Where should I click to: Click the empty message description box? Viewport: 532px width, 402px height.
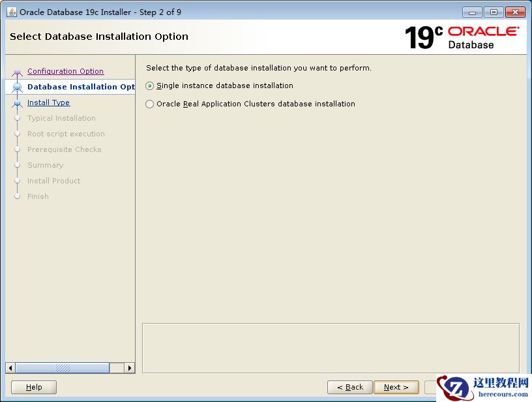pyautogui.click(x=331, y=348)
